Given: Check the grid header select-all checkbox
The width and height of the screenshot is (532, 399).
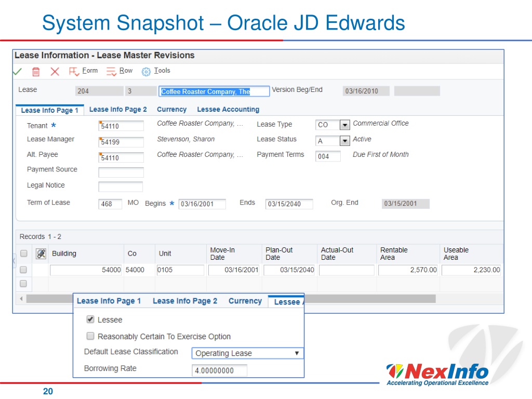Looking at the screenshot, I should click(24, 254).
